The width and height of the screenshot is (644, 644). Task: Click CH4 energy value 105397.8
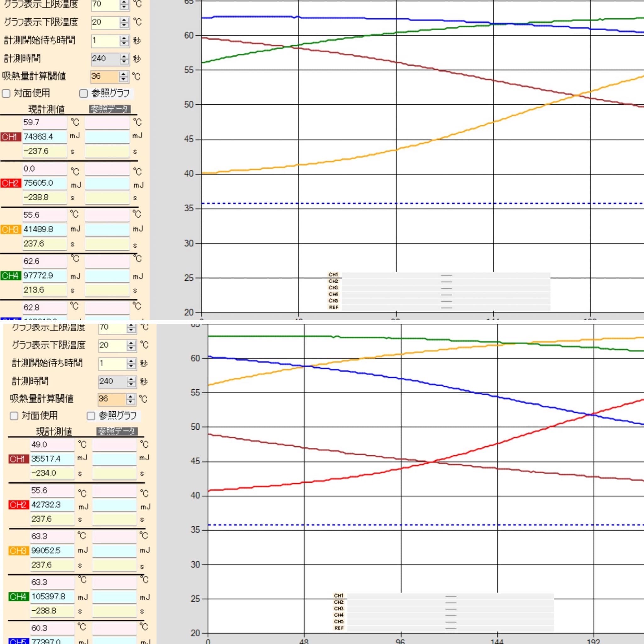tap(52, 597)
